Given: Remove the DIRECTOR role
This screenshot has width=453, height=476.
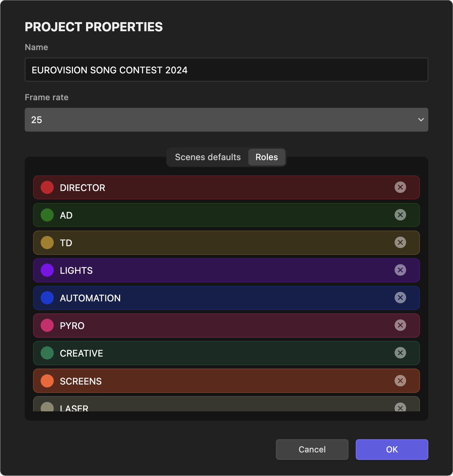Looking at the screenshot, I should (x=400, y=187).
